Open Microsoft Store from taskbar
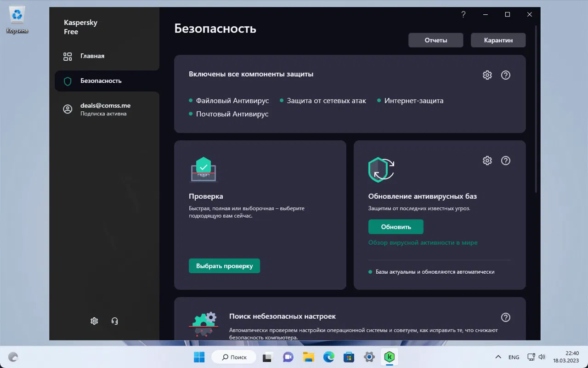Image resolution: width=588 pixels, height=368 pixels. (x=349, y=357)
